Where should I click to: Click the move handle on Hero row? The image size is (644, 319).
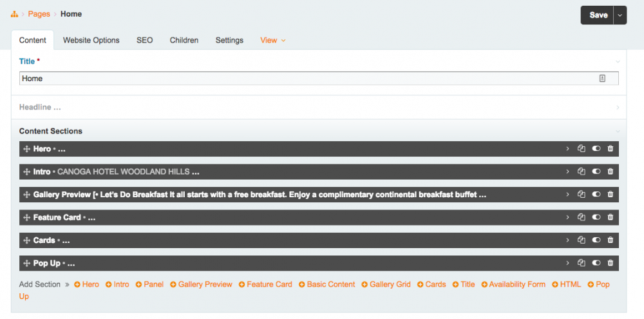pos(26,149)
